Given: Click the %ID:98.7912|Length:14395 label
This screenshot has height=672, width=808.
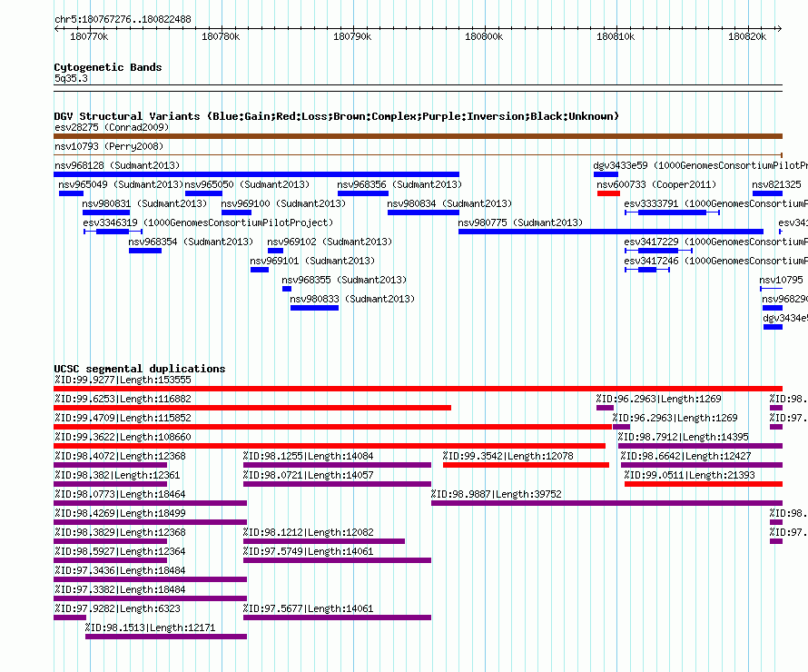Looking at the screenshot, I should pyautogui.click(x=684, y=437).
